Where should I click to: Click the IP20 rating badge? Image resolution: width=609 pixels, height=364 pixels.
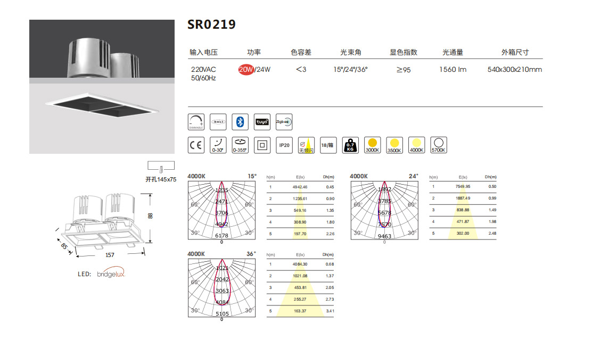(284, 145)
